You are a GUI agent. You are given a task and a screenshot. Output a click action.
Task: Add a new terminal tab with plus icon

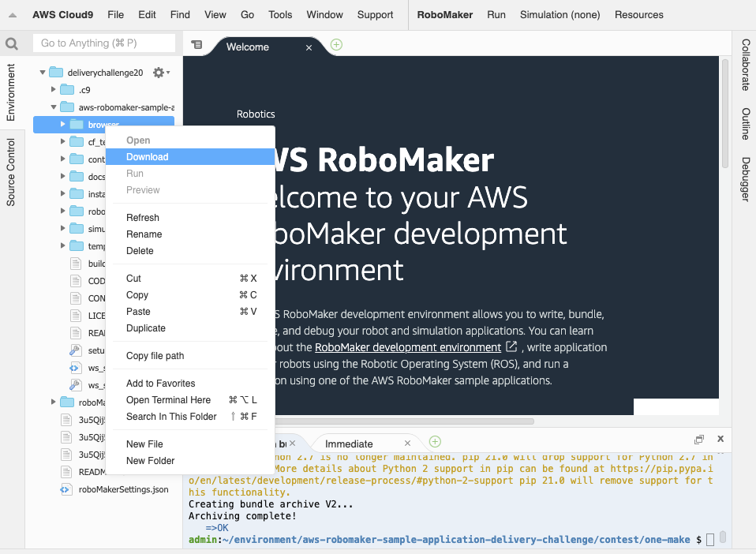coord(435,442)
